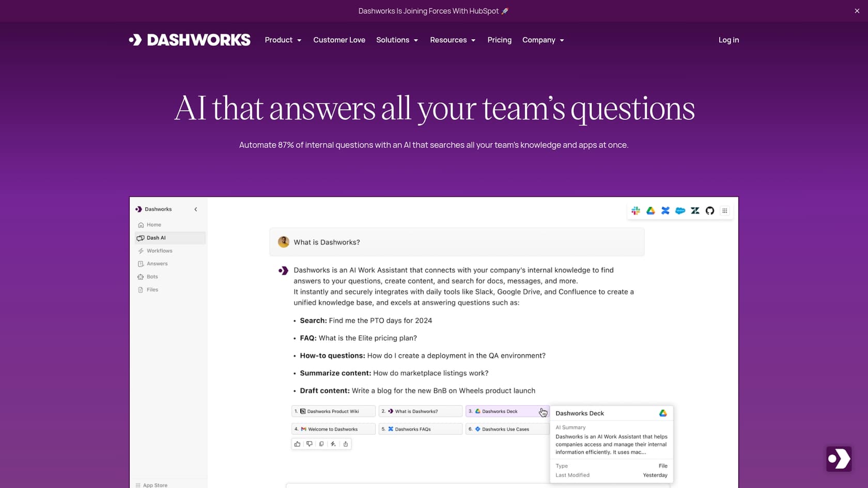Click the GitHub integration icon
The width and height of the screenshot is (868, 488).
click(710, 211)
